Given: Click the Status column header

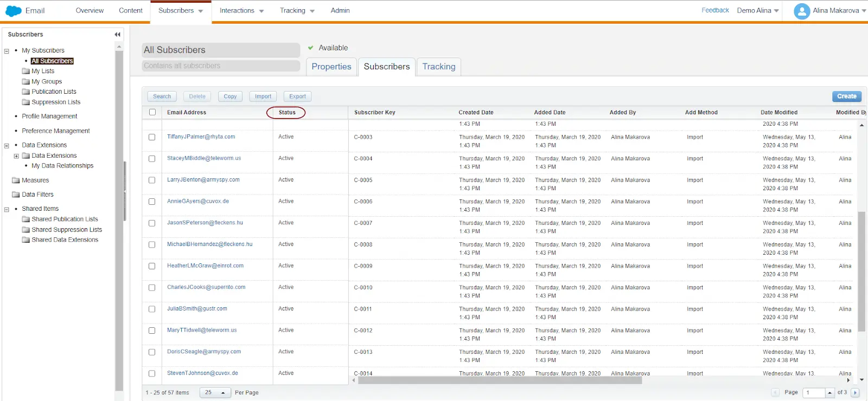Looking at the screenshot, I should [286, 113].
